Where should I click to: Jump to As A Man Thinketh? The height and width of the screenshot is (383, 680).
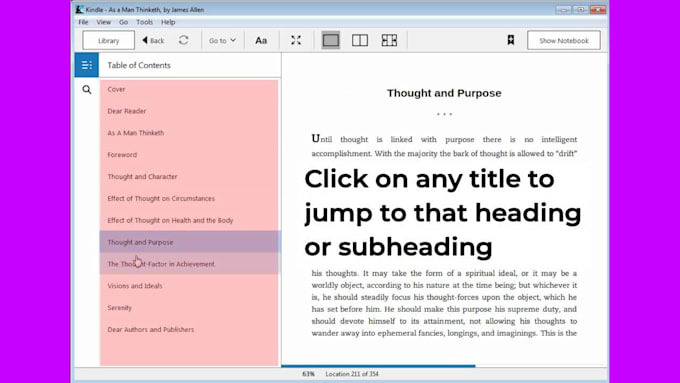click(x=136, y=133)
